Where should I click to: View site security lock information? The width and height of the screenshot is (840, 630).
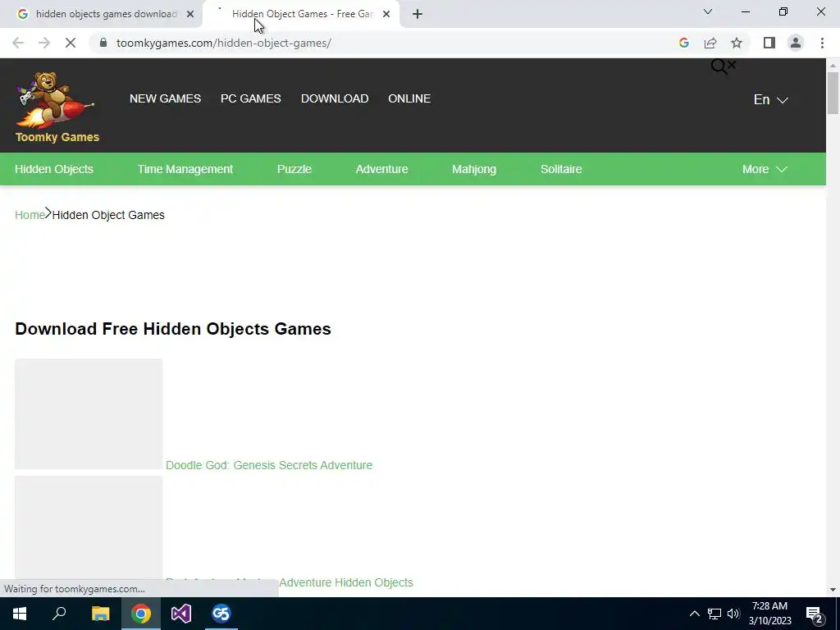pos(103,43)
